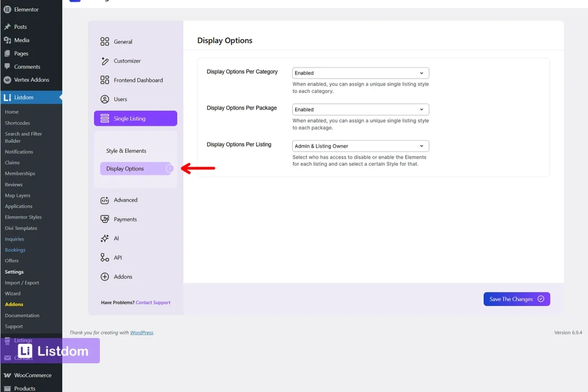
Task: Select the Customizer pencil icon
Action: [105, 61]
